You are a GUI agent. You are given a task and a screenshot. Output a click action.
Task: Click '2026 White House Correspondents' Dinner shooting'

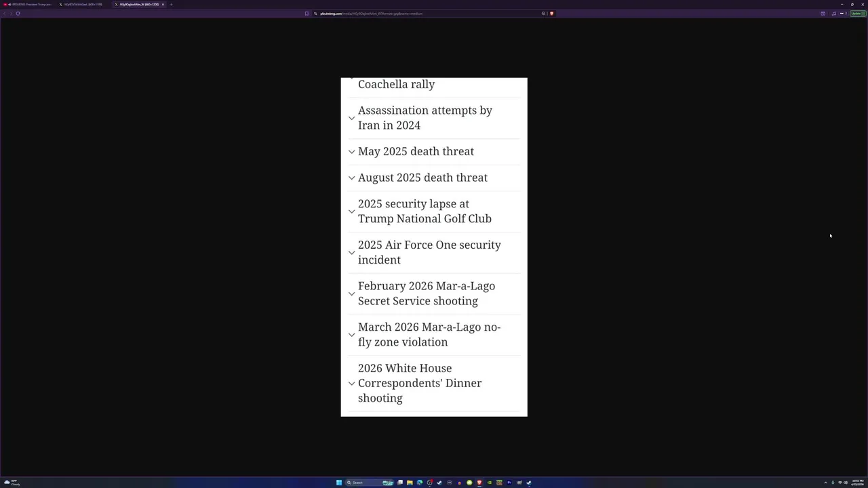(x=420, y=383)
